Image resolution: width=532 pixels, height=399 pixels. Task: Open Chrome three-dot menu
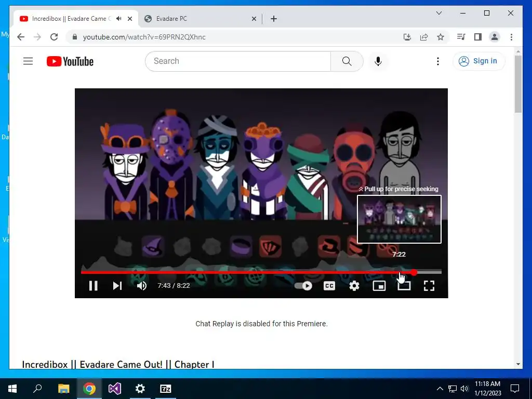click(511, 37)
